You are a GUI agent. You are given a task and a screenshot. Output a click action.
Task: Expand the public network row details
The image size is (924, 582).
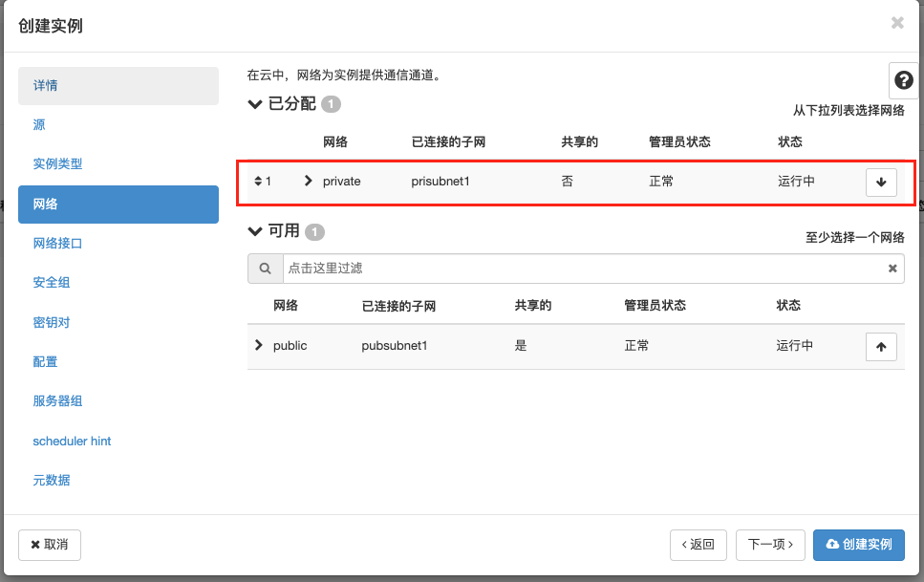coord(258,345)
